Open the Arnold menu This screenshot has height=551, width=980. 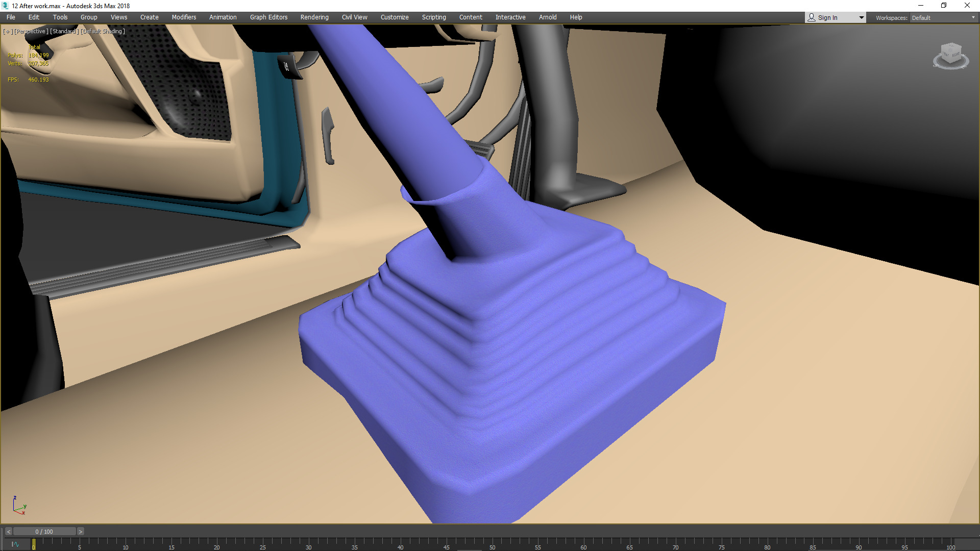547,17
